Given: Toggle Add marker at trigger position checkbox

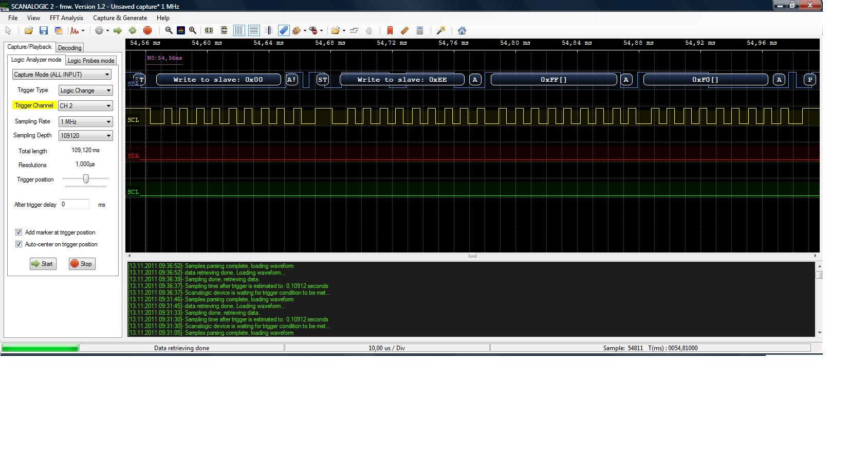Looking at the screenshot, I should (x=19, y=232).
